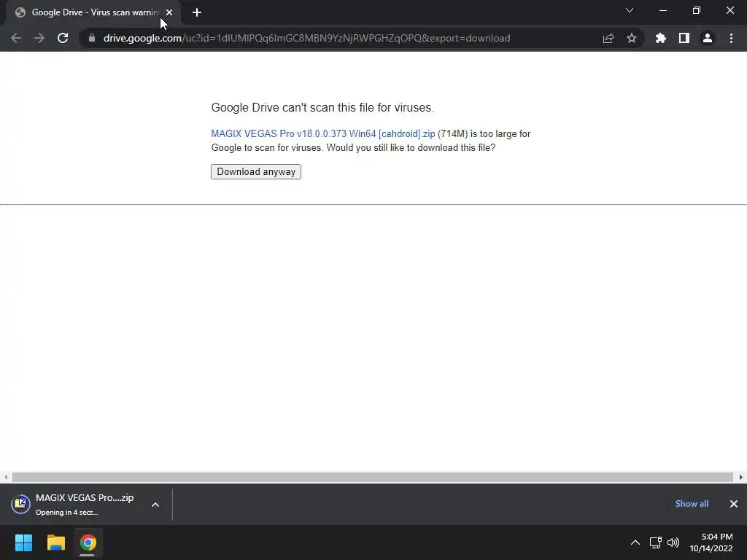This screenshot has width=747, height=560.
Task: Click the horizontal scrollbar track
Action: [373, 477]
